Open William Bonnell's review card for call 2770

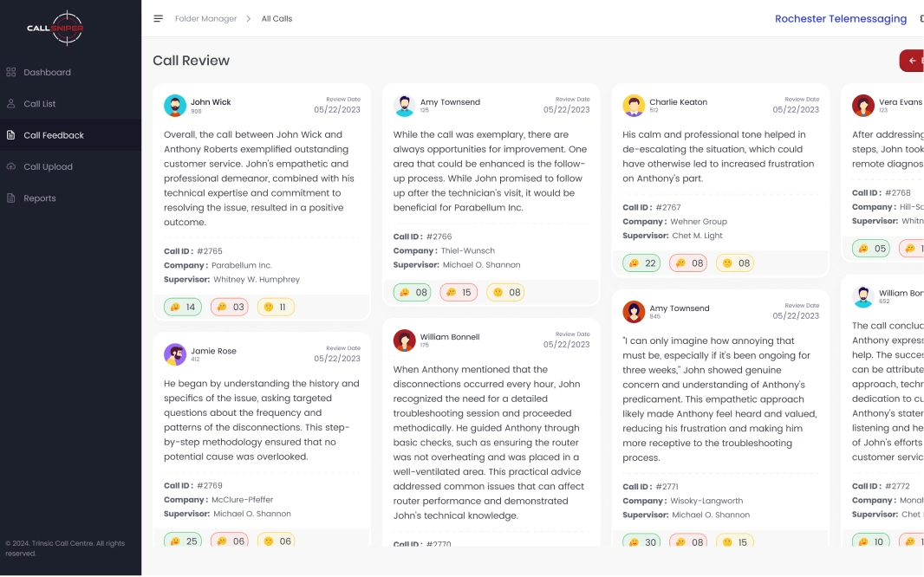[491, 433]
